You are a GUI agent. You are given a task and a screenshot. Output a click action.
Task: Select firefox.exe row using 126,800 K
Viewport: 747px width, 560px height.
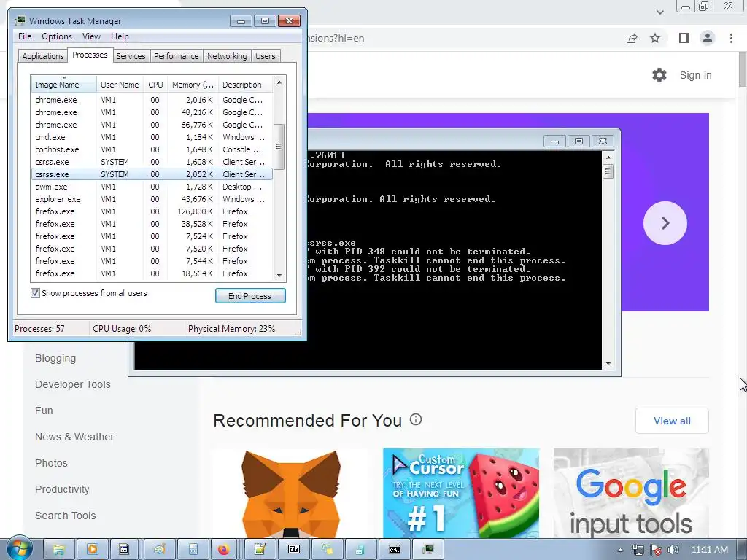(x=152, y=211)
